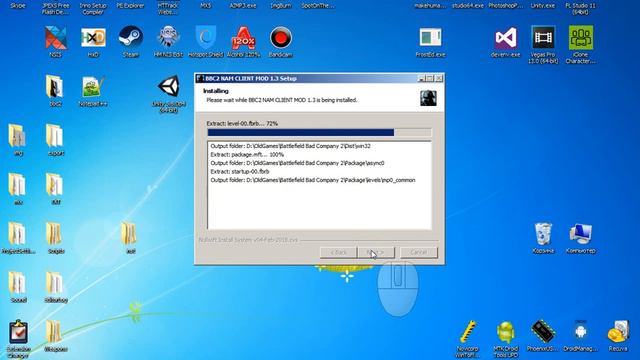Open the Notepad++ desktop shortcut
This screenshot has width=640, height=360.
[x=93, y=88]
